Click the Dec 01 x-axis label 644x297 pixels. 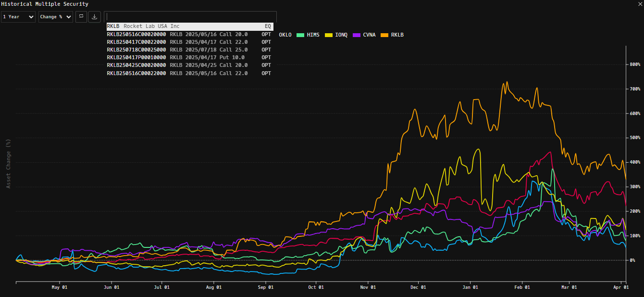tap(418, 287)
